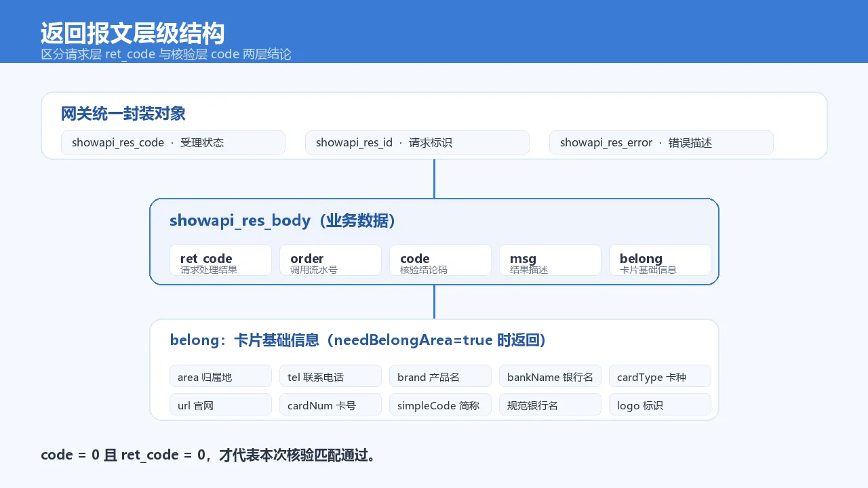Click the footer note about code = 0

tap(208, 455)
